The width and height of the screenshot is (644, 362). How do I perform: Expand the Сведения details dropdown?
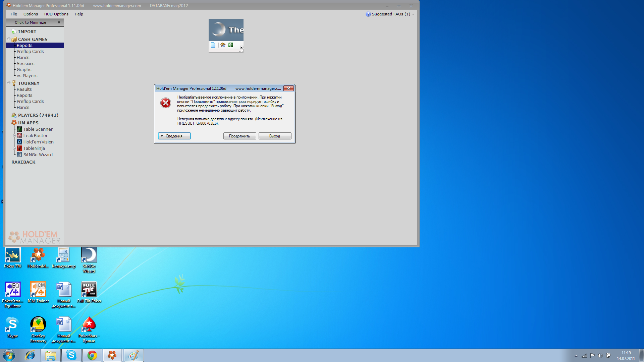coord(174,136)
